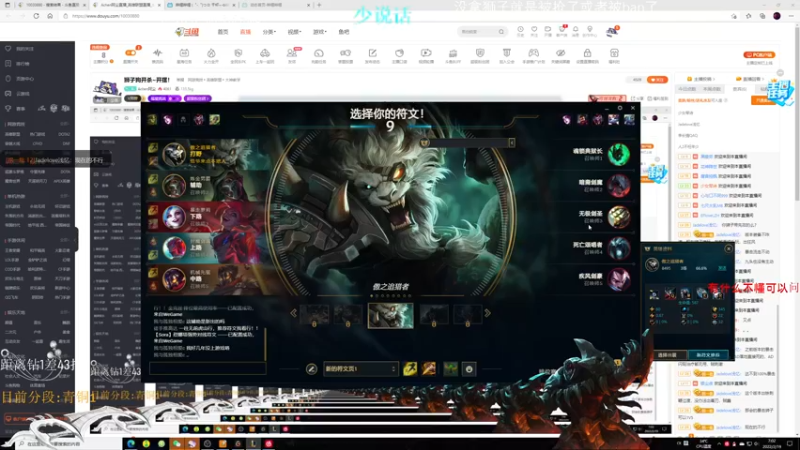
Task: Open WeChat from the Windows taskbar
Action: (177, 444)
